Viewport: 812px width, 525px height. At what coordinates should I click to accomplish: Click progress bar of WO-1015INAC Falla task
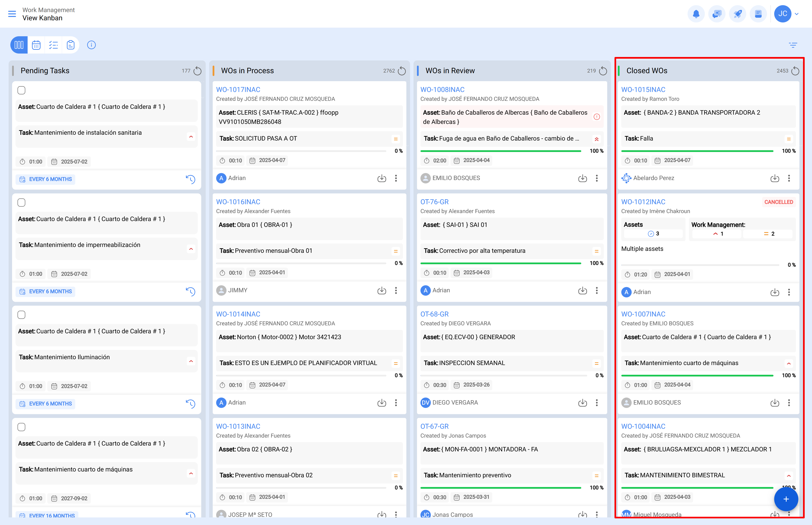coord(697,151)
